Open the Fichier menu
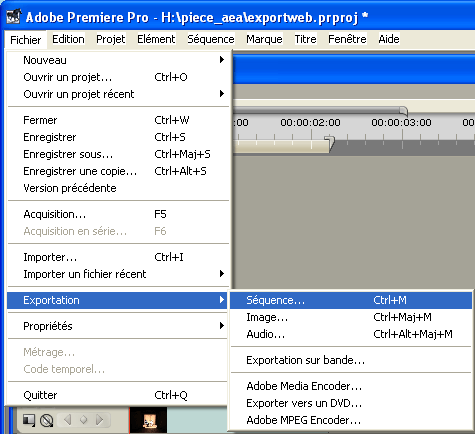This screenshot has width=475, height=434. tap(26, 40)
